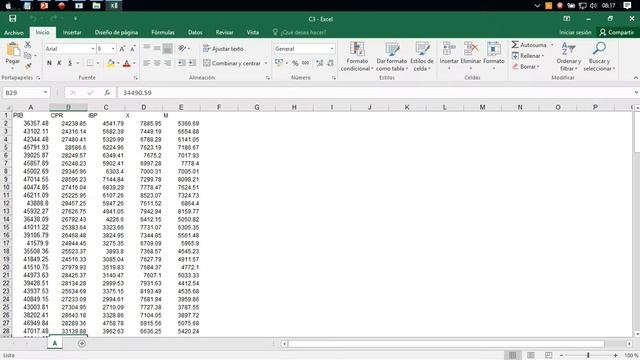Decrease font size with the smaller A icon
Image resolution: width=640 pixels, height=360 pixels.
(x=132, y=49)
